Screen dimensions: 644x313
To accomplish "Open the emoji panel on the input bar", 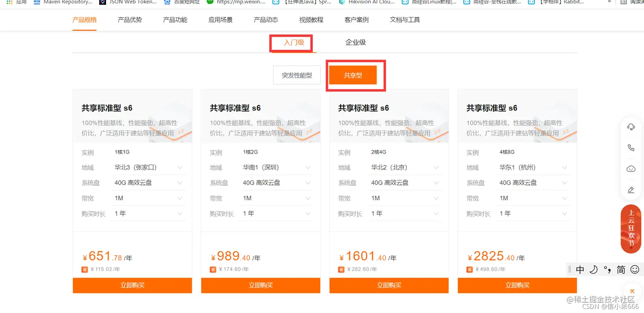I will (x=634, y=269).
